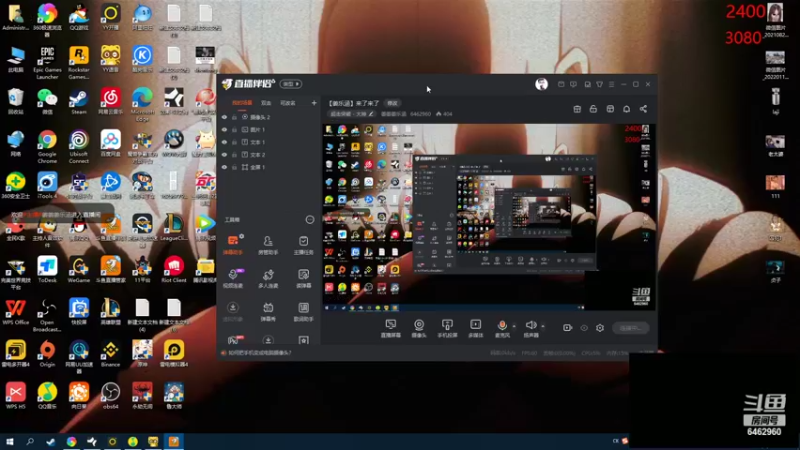This screenshot has width=800, height=450.
Task: Click the stream preview canvas
Action: pos(489,217)
